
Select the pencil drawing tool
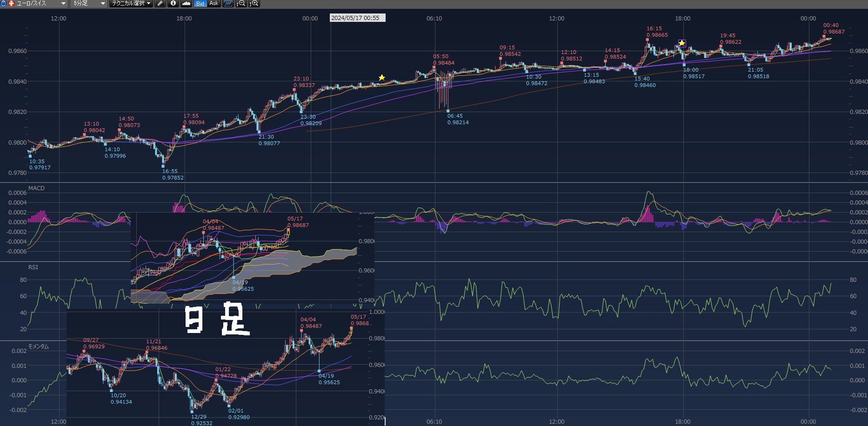(x=160, y=4)
